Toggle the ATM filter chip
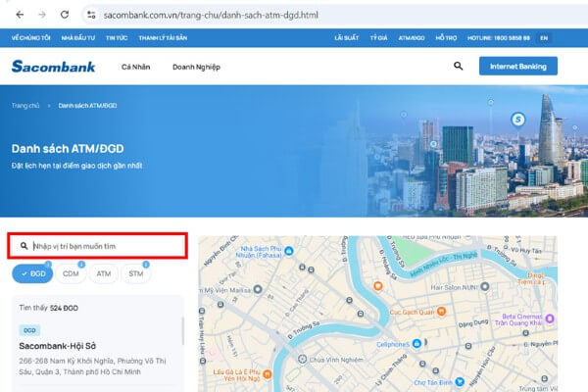Viewport: 588px width, 392px height. point(104,273)
